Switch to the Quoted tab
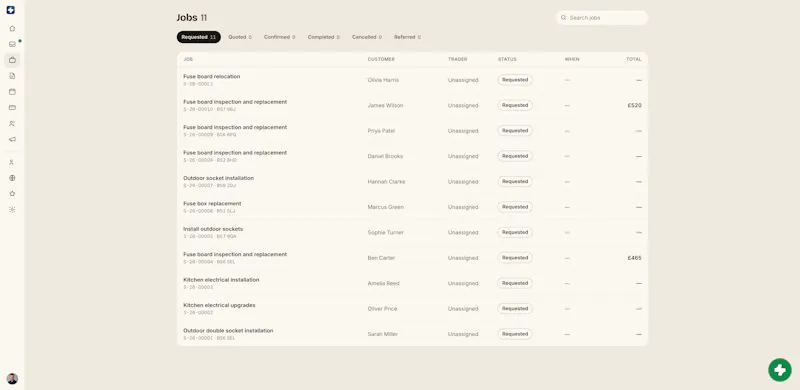 coord(240,37)
